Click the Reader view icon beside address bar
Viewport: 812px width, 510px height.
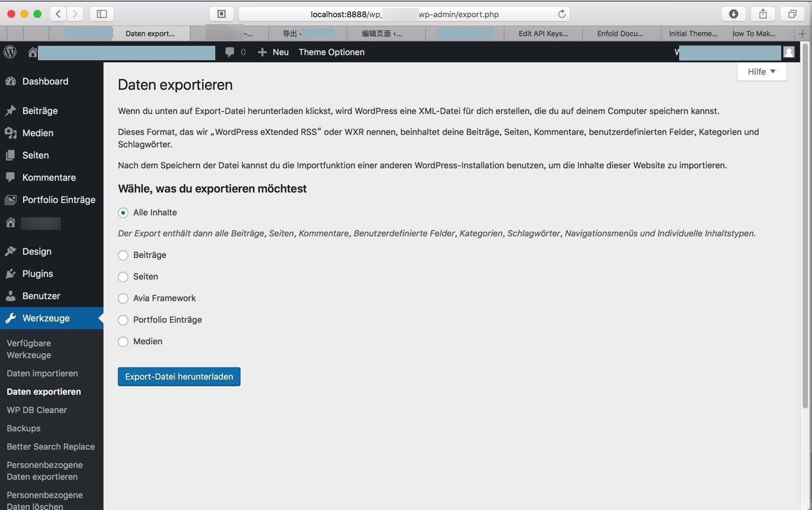coord(221,14)
